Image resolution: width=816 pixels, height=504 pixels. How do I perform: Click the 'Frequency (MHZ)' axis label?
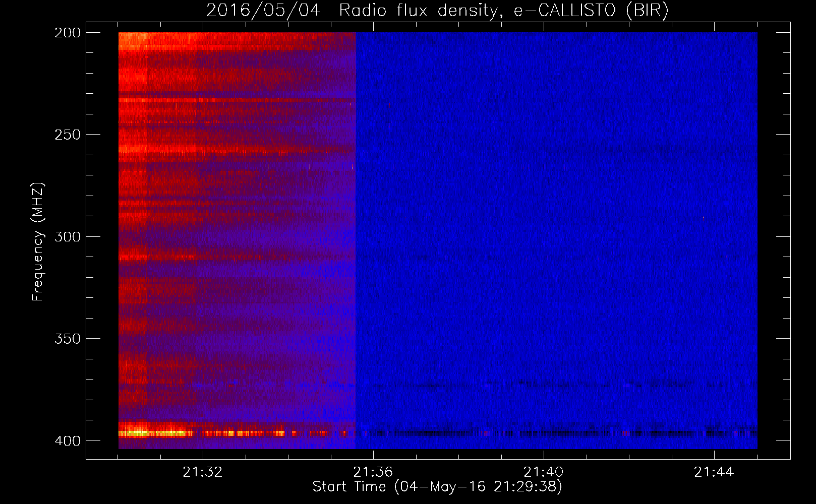tap(38, 242)
